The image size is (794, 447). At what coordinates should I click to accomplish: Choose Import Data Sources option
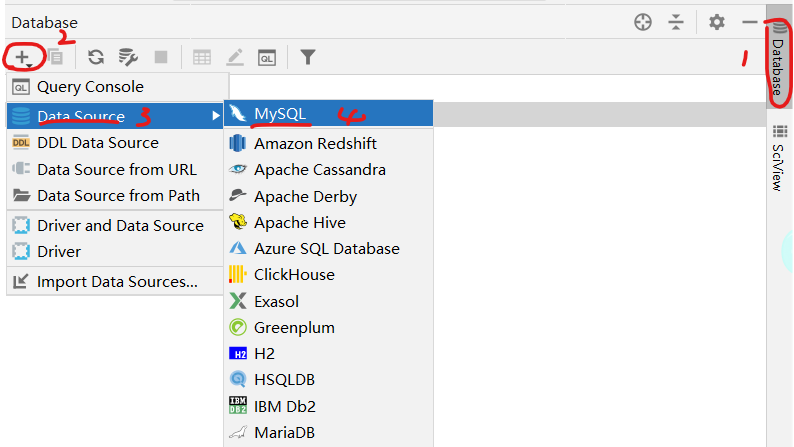[x=115, y=281]
